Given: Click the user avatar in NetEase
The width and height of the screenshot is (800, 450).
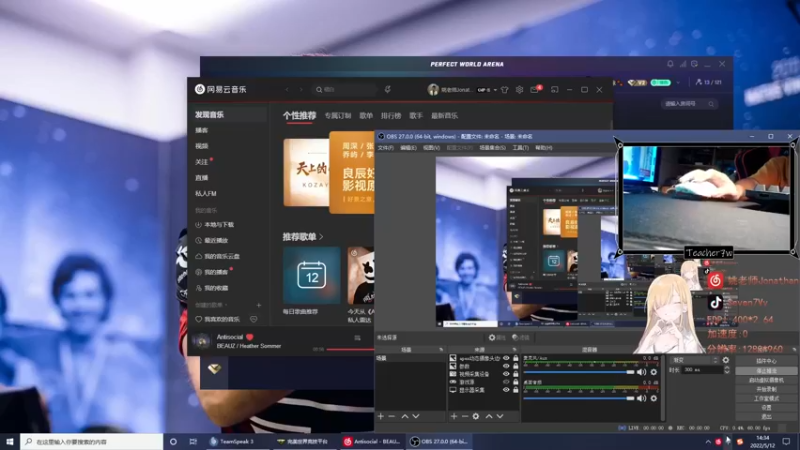Looking at the screenshot, I should coord(433,90).
